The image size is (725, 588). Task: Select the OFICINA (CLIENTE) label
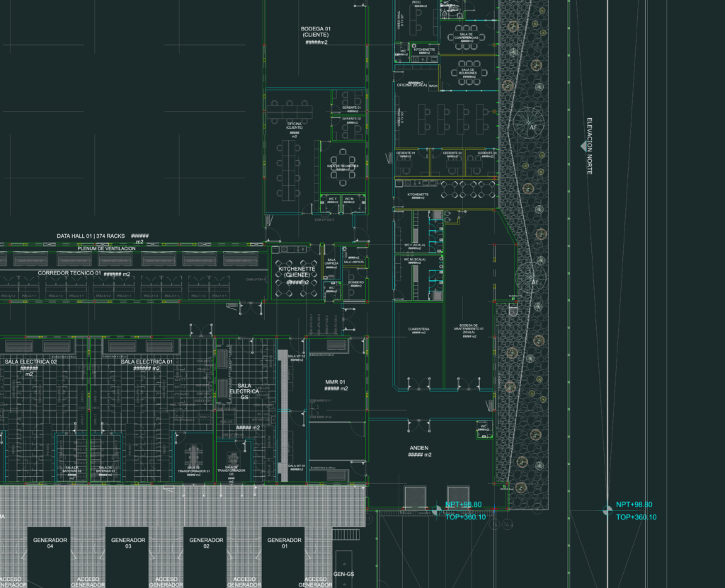click(295, 126)
